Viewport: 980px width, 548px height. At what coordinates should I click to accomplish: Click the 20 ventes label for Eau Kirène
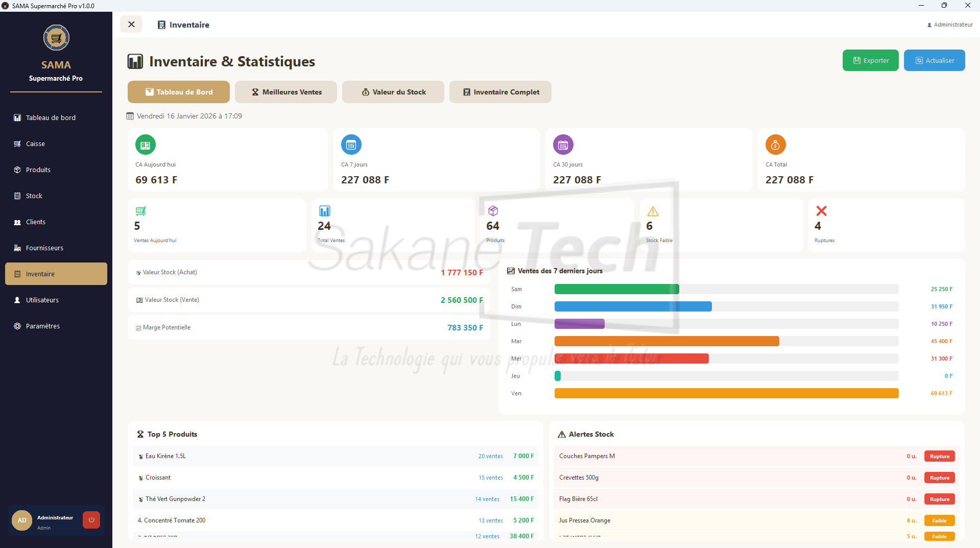point(491,456)
